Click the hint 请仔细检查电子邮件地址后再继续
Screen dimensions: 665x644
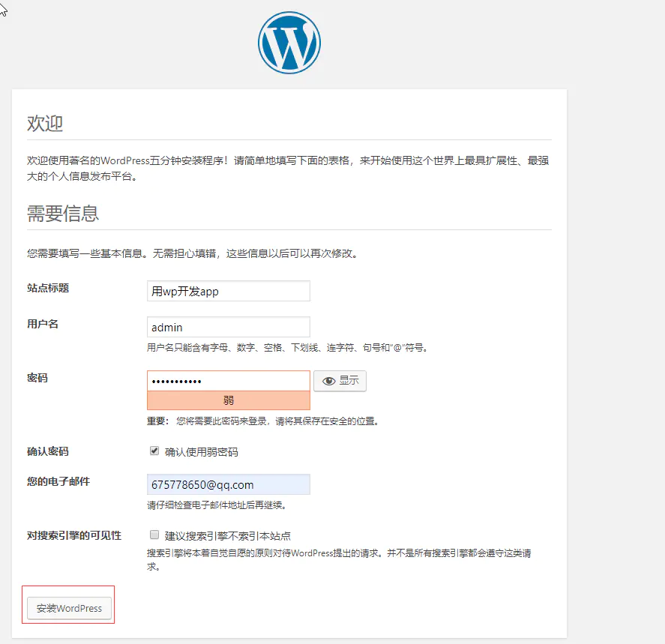218,505
